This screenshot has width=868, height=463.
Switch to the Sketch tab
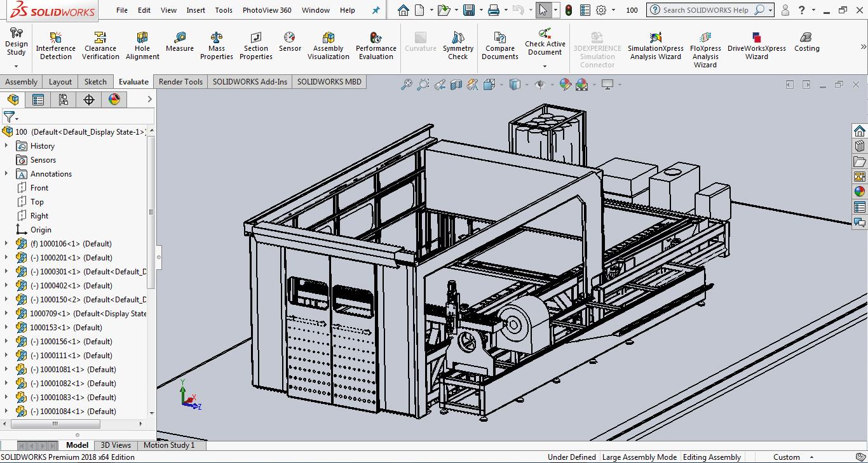[x=95, y=82]
